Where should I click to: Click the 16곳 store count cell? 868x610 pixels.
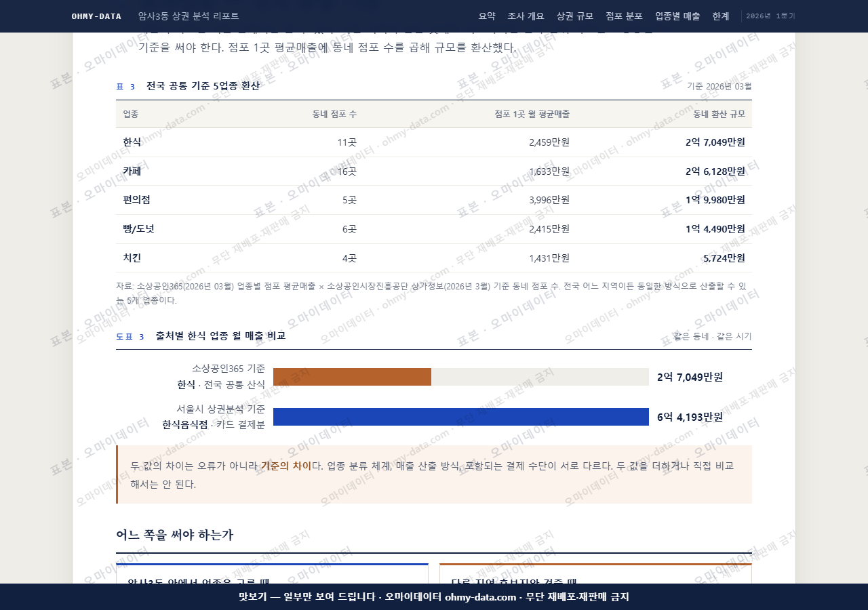pyautogui.click(x=347, y=171)
